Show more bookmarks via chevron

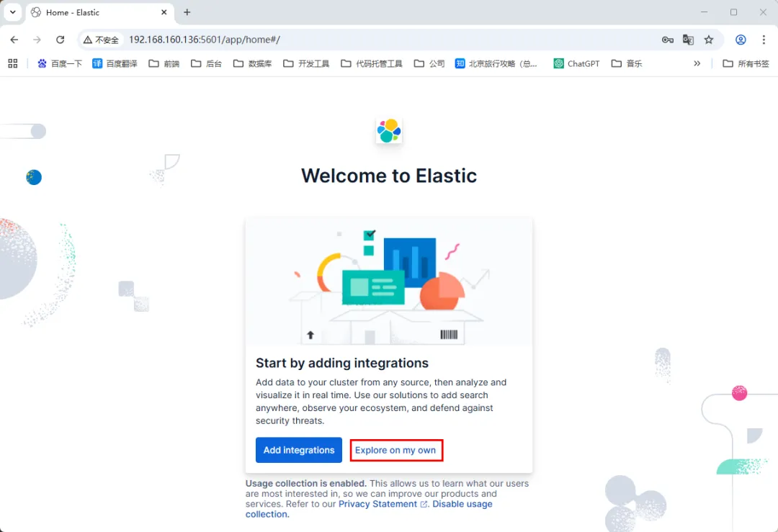coord(697,63)
